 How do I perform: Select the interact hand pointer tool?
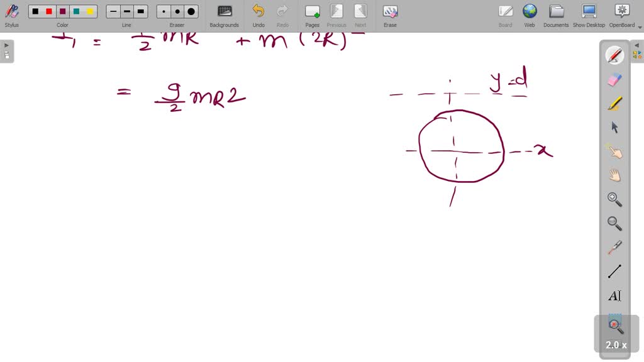[614, 151]
